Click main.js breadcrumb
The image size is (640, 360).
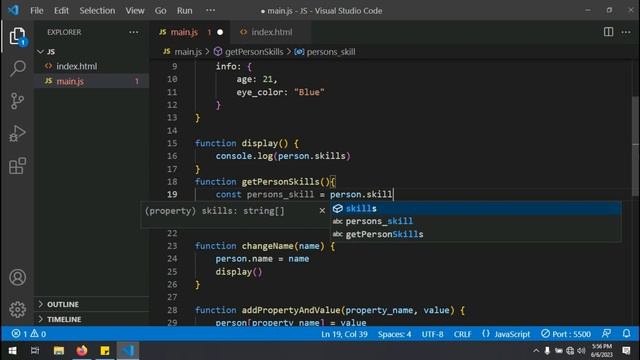point(188,52)
